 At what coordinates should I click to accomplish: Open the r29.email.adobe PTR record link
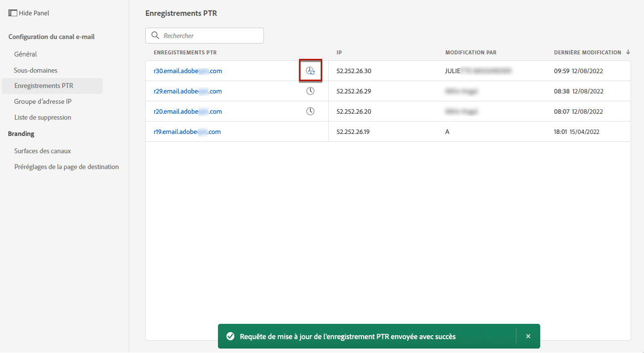[x=188, y=91]
